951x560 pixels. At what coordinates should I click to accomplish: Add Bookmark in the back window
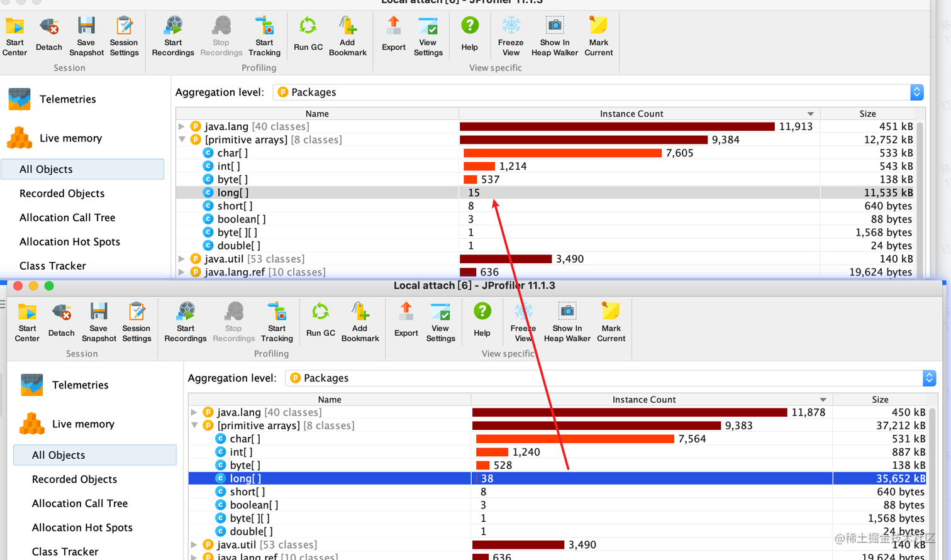tap(347, 35)
